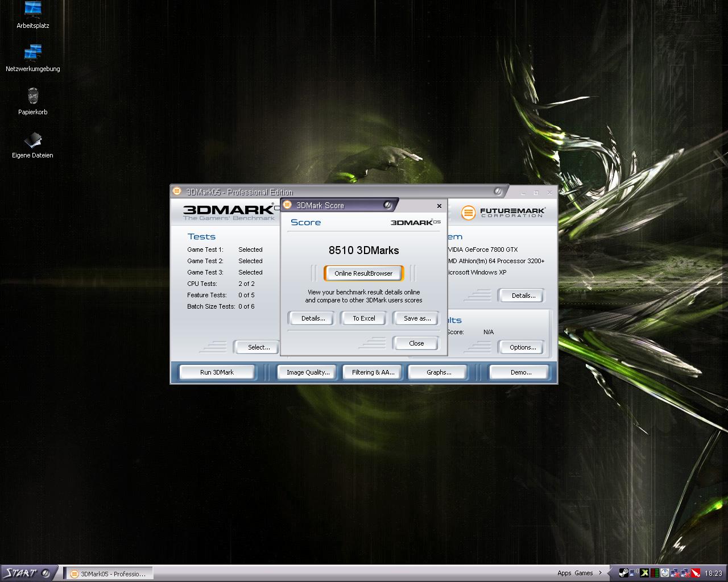Screen dimensions: 728x582
Task: Click the Score heading in the dialog
Action: click(x=305, y=222)
